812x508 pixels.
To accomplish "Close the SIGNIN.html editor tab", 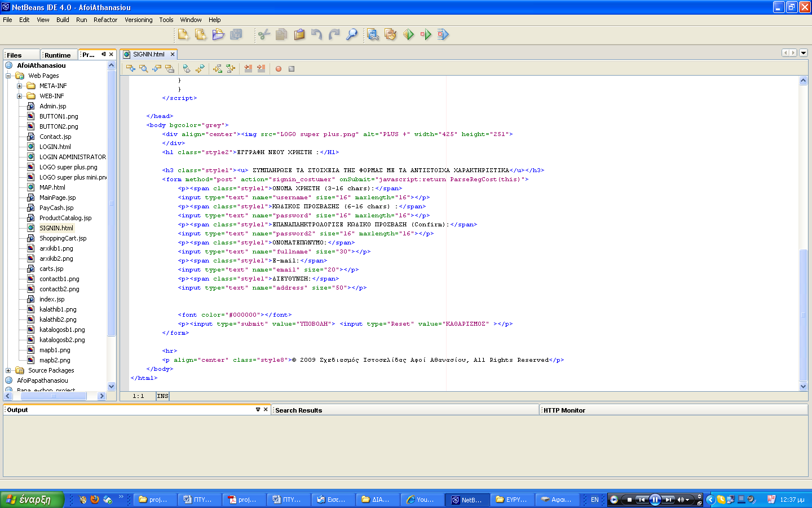I will pos(173,54).
